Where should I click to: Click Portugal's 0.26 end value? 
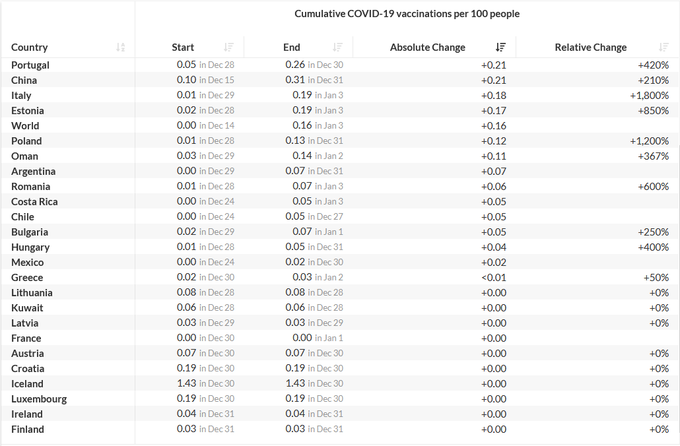(295, 65)
